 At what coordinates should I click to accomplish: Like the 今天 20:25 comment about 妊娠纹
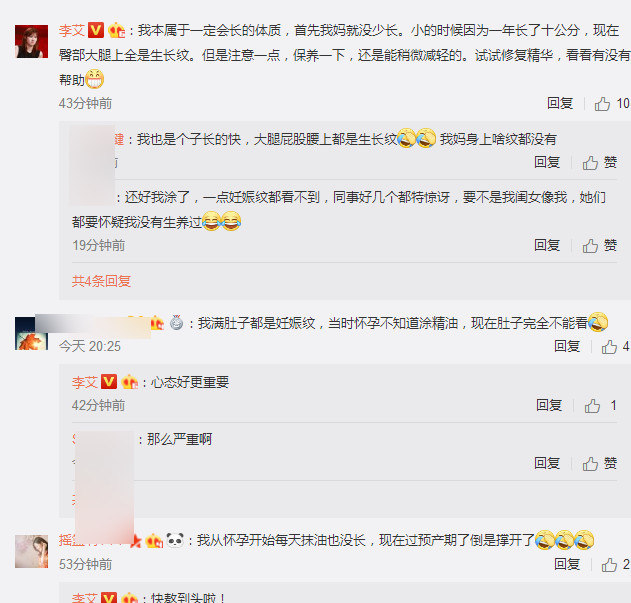(615, 347)
